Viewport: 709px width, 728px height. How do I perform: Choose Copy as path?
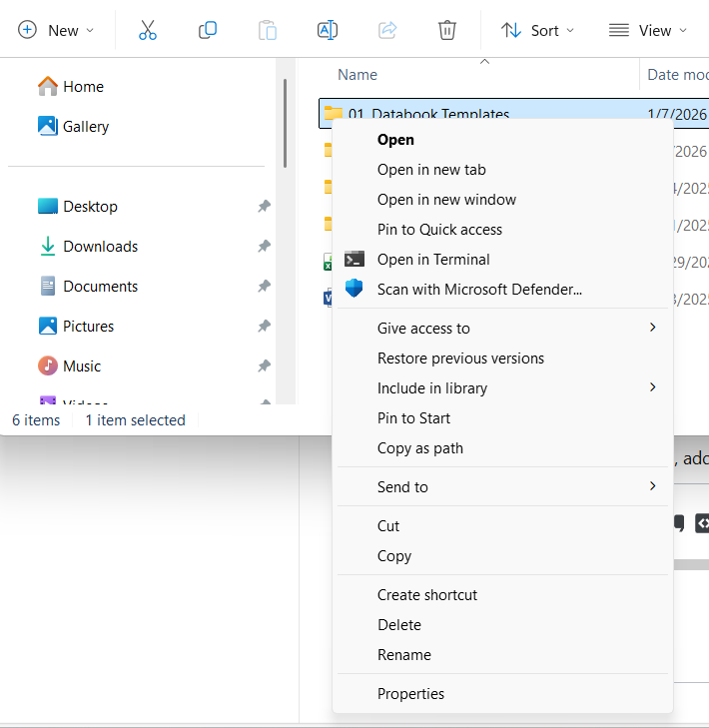coord(420,448)
